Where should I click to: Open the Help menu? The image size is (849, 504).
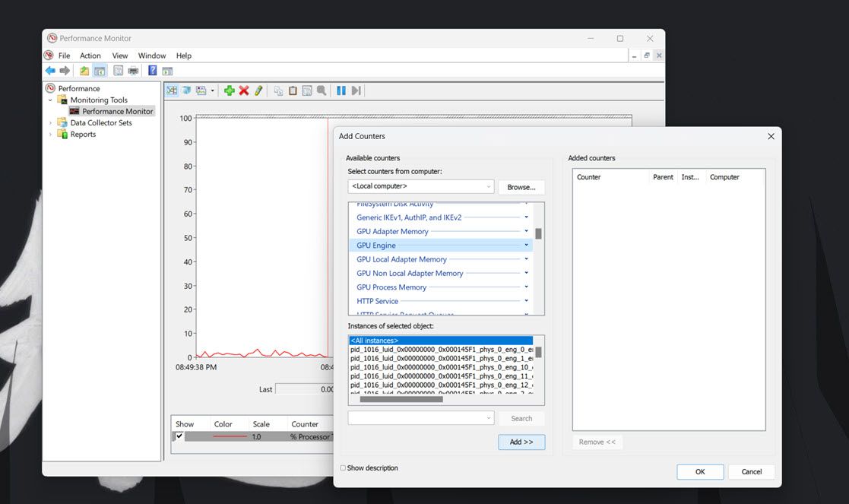(183, 55)
